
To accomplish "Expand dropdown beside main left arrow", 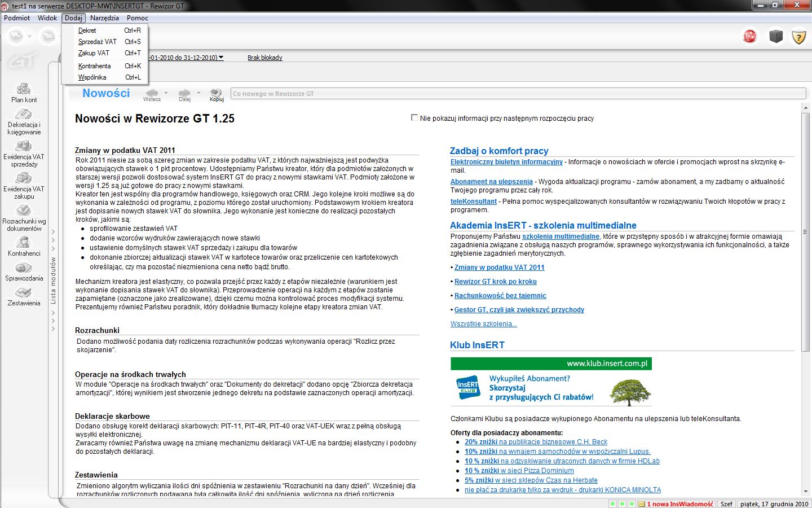I will [x=30, y=37].
